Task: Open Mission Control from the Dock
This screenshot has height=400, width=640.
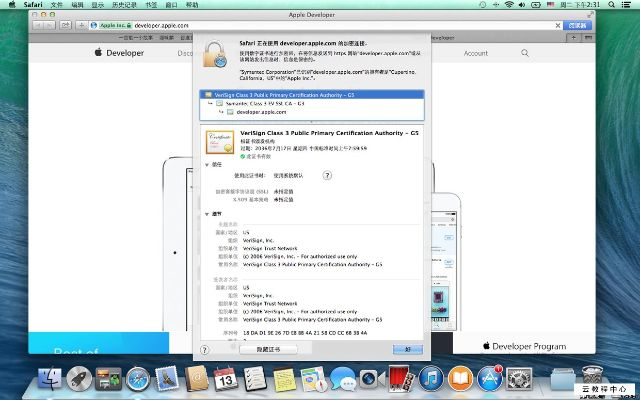Action: point(108,378)
